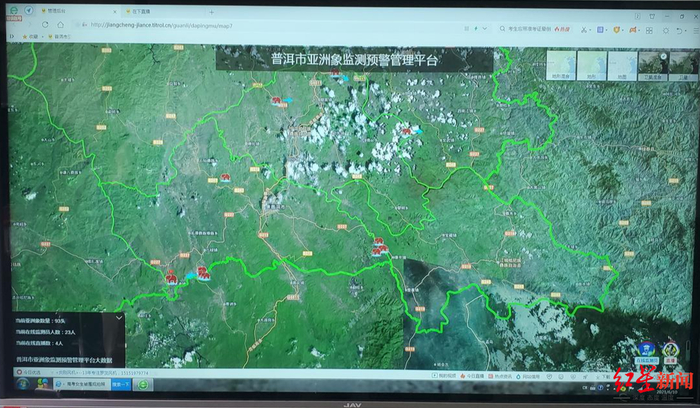
Task: Open the four-squares extensions grid icon
Action: [649, 30]
